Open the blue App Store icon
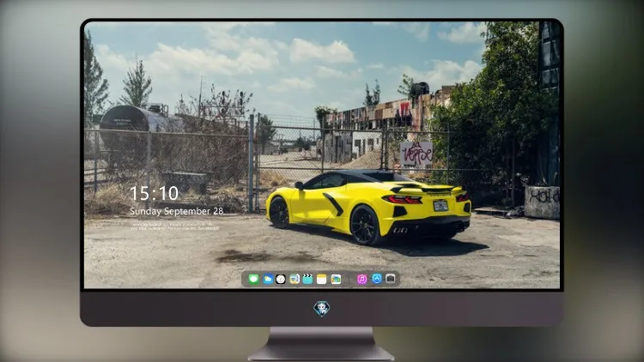This screenshot has height=362, width=644. click(377, 279)
